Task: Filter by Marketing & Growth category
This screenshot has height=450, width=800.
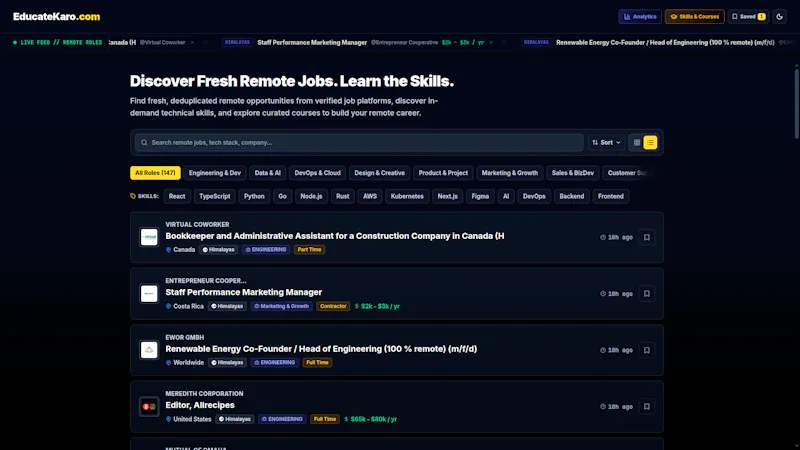Action: 510,173
